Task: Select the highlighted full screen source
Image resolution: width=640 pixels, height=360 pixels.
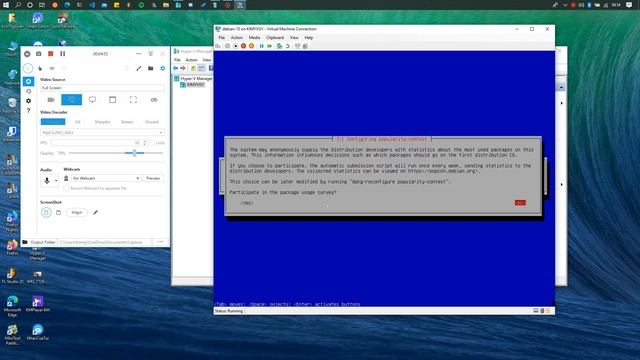Action: pos(71,100)
